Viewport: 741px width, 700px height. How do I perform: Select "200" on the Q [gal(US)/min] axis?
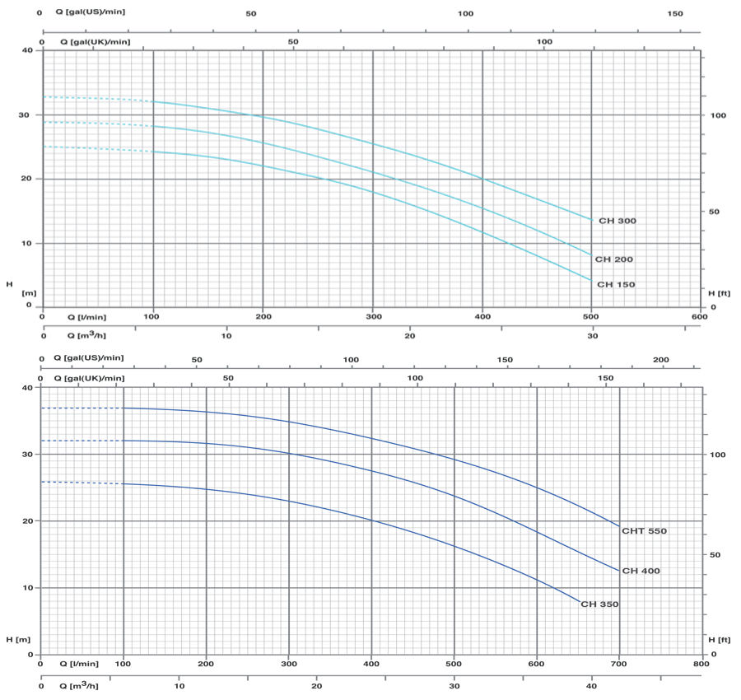click(660, 360)
